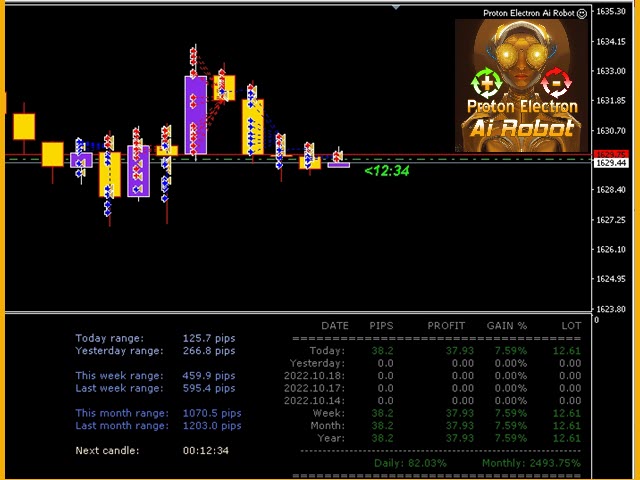Click the tall purple candle at the peak
Viewport: 640px width, 480px height.
[x=196, y=115]
